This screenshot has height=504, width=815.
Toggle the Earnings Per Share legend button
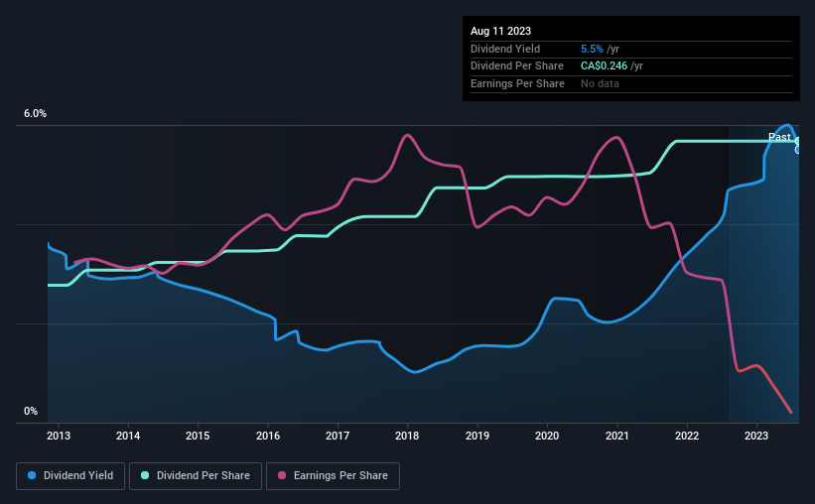click(x=333, y=476)
